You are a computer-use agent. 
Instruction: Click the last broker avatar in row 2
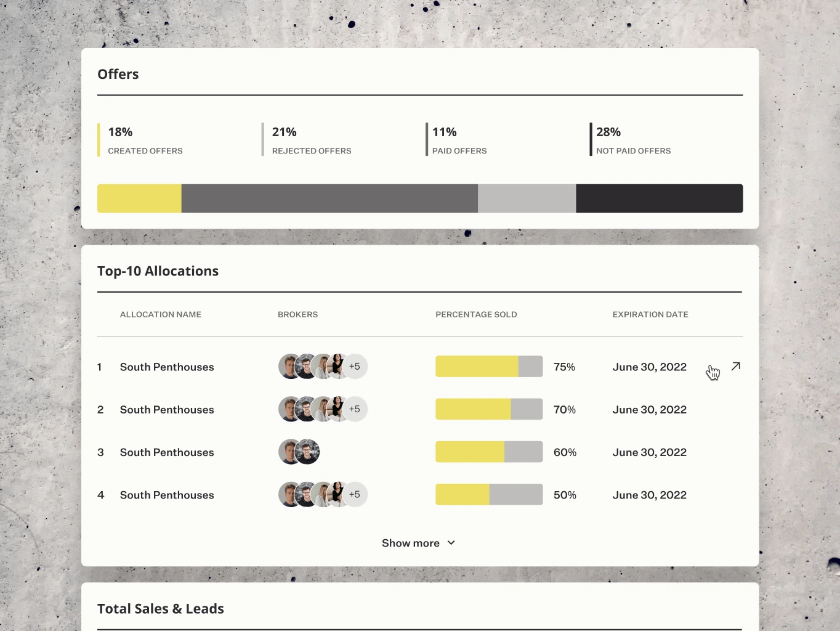coord(339,409)
